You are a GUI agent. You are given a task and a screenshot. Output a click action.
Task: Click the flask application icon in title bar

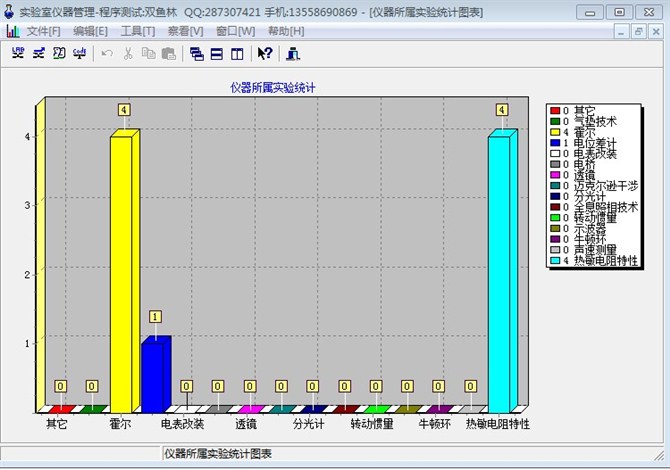(x=9, y=11)
